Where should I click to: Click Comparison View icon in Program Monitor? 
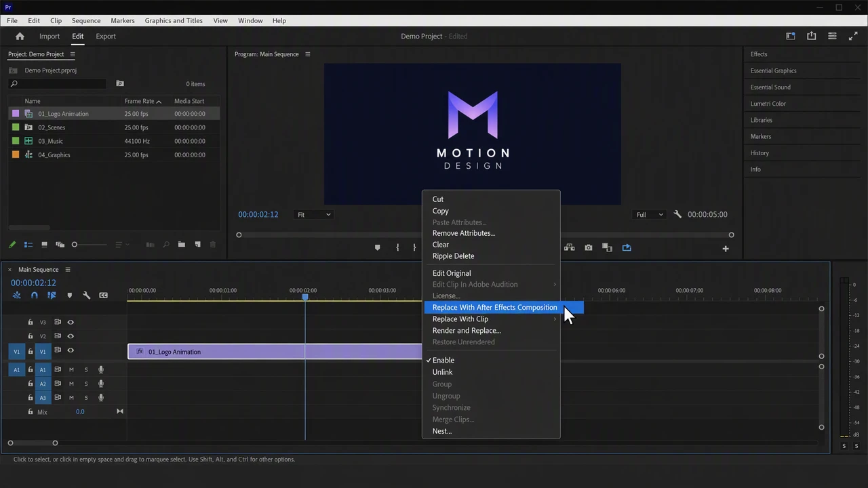pos(607,248)
